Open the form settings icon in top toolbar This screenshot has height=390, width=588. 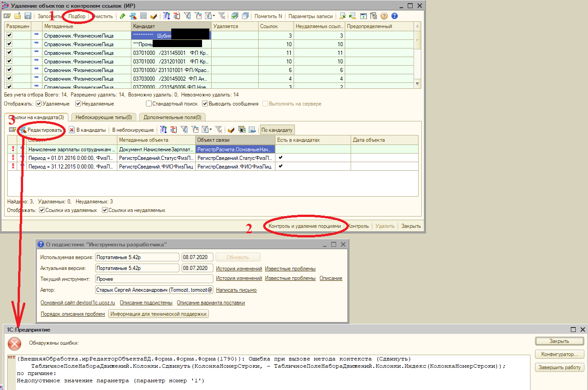8,16
